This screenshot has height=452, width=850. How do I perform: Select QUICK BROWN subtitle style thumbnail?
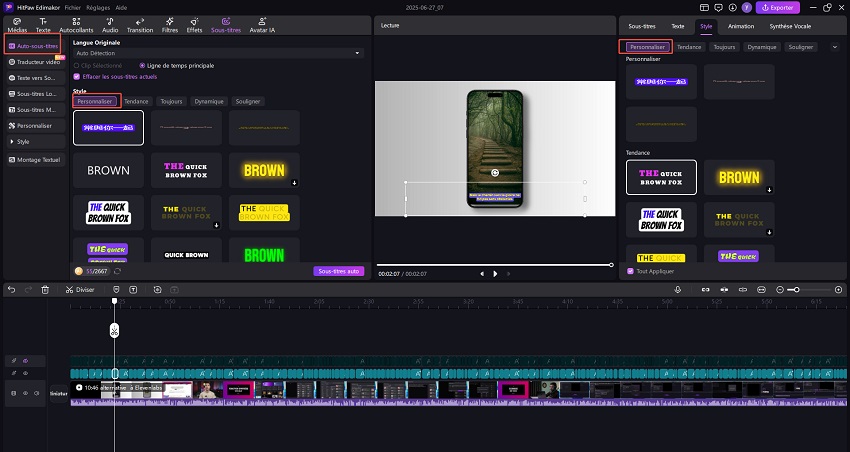[186, 250]
